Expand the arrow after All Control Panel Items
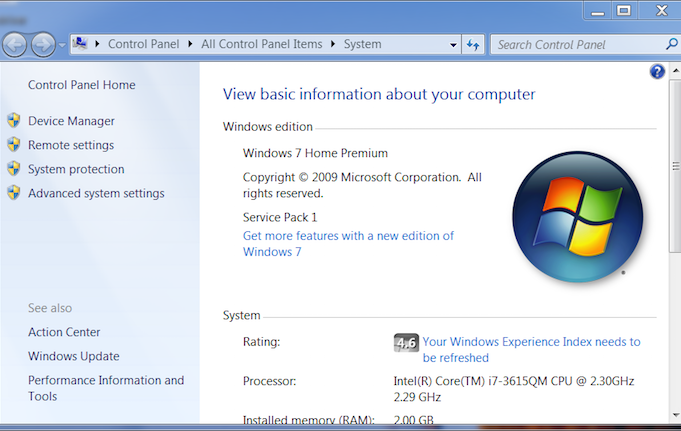Image resolution: width=681 pixels, height=431 pixels. [333, 44]
